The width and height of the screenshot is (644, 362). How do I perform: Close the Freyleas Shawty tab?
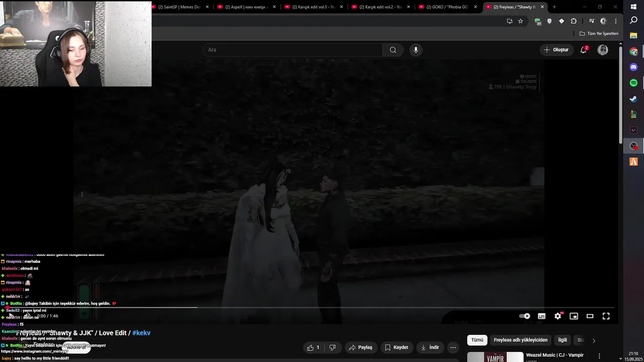tap(542, 7)
